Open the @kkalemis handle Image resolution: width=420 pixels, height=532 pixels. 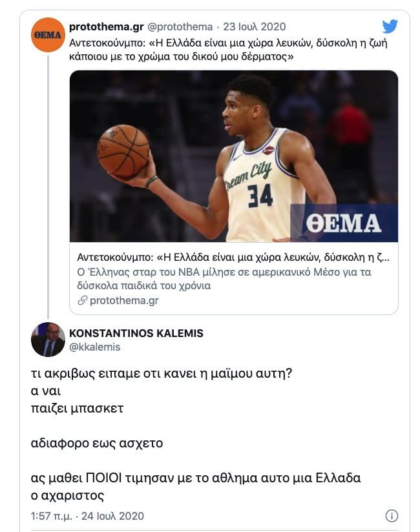95,347
